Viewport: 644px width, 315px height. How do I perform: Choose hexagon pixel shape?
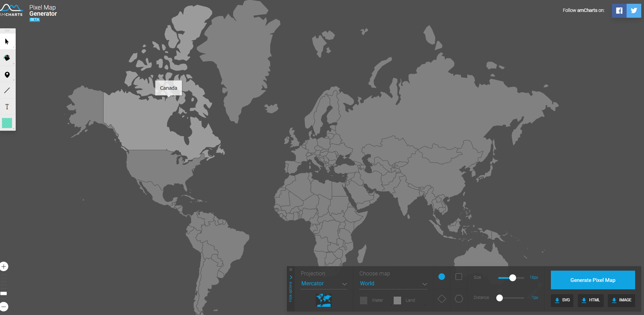point(459,299)
